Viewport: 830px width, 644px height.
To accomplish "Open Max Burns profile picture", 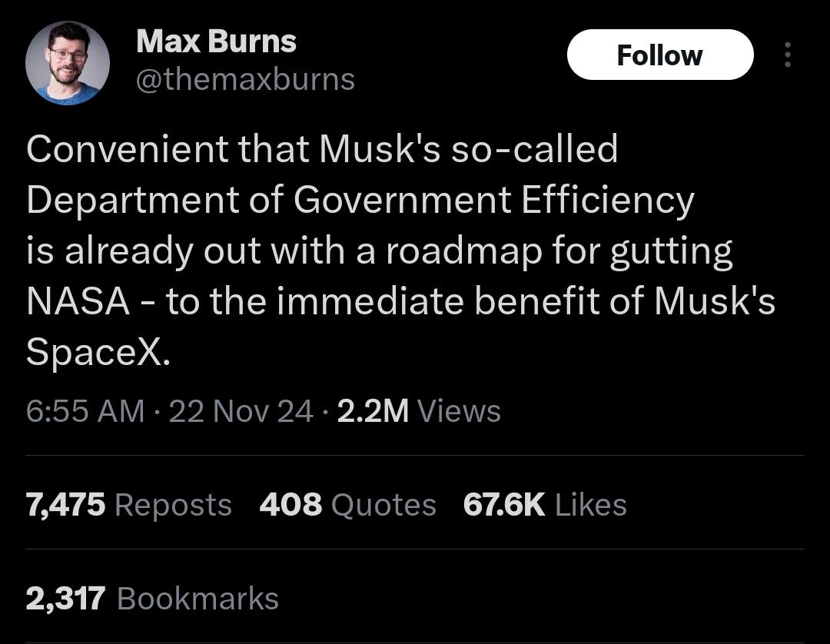I will [x=68, y=63].
